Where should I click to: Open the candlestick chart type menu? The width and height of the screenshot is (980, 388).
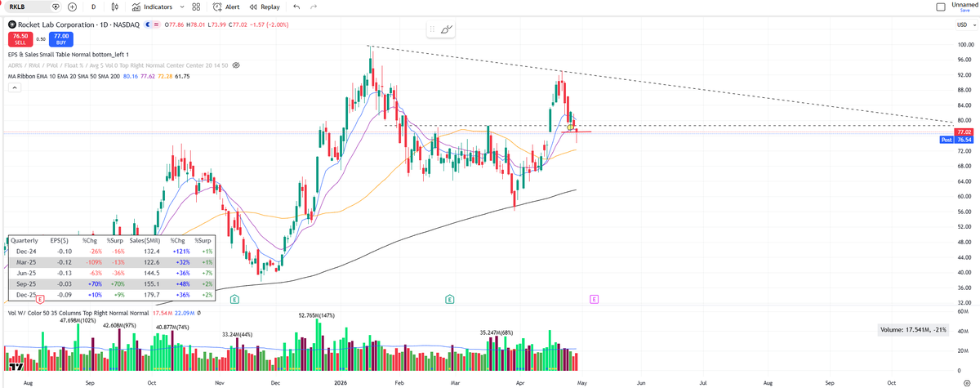click(x=115, y=7)
